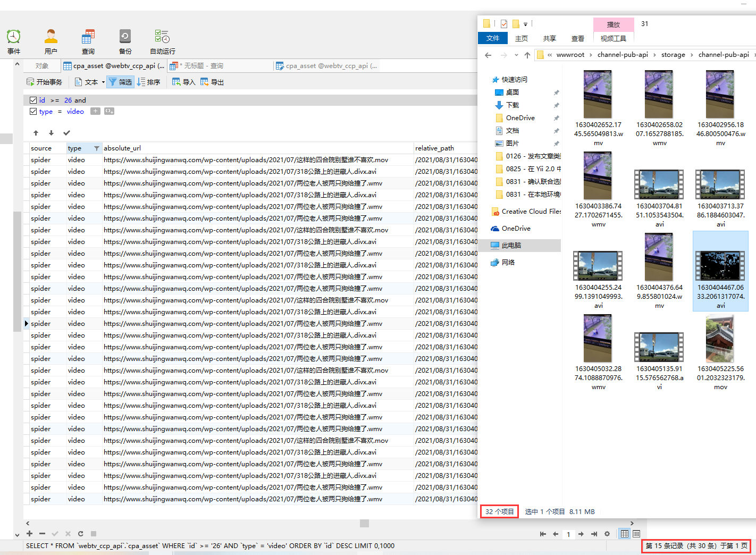Click the Events (事件) clock icon

(14, 37)
